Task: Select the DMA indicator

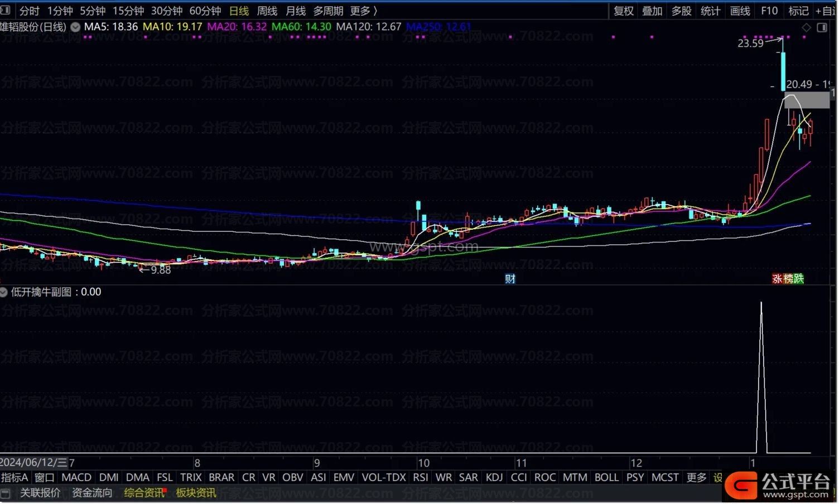Action: click(x=138, y=478)
